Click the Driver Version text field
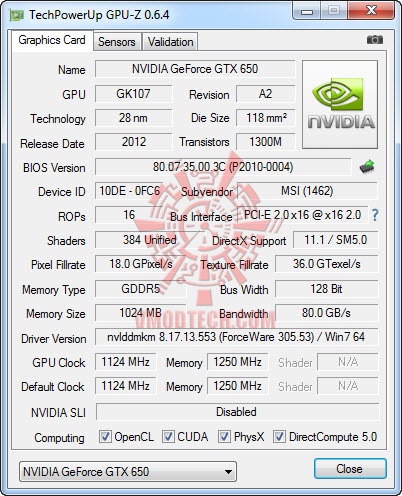 click(236, 337)
